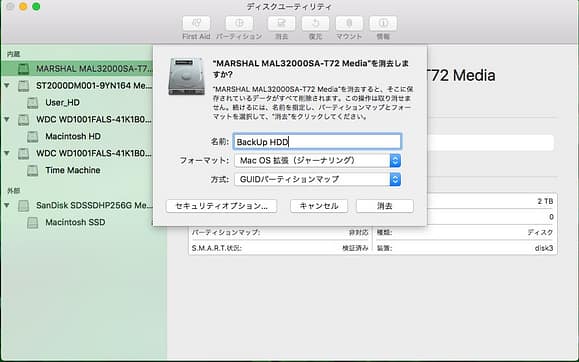Viewport: 579px width, 362px height.
Task: Click the First Aid toolbar icon
Action: [196, 23]
